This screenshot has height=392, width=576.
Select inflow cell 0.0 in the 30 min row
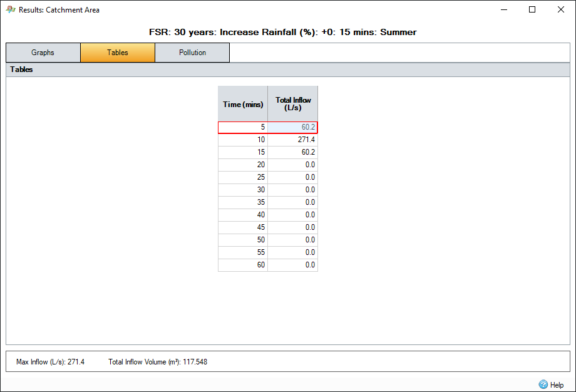(x=293, y=190)
